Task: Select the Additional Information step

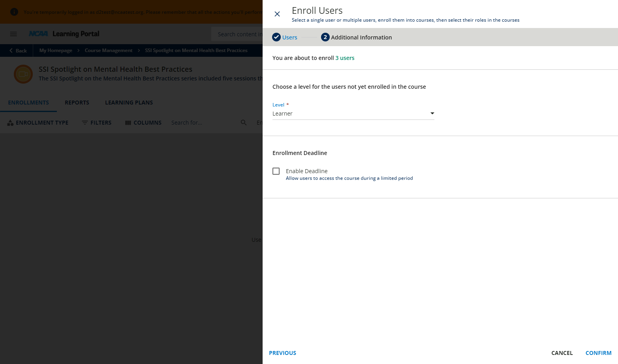Action: [x=361, y=37]
